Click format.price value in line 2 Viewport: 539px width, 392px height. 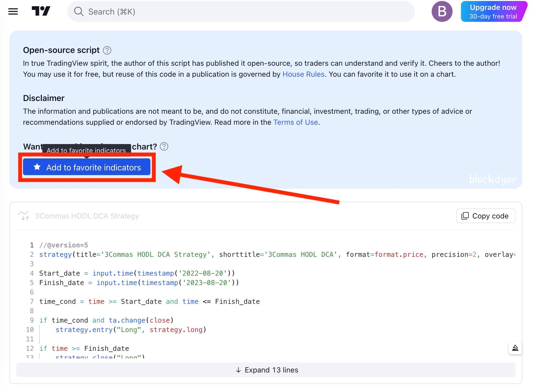tap(399, 255)
